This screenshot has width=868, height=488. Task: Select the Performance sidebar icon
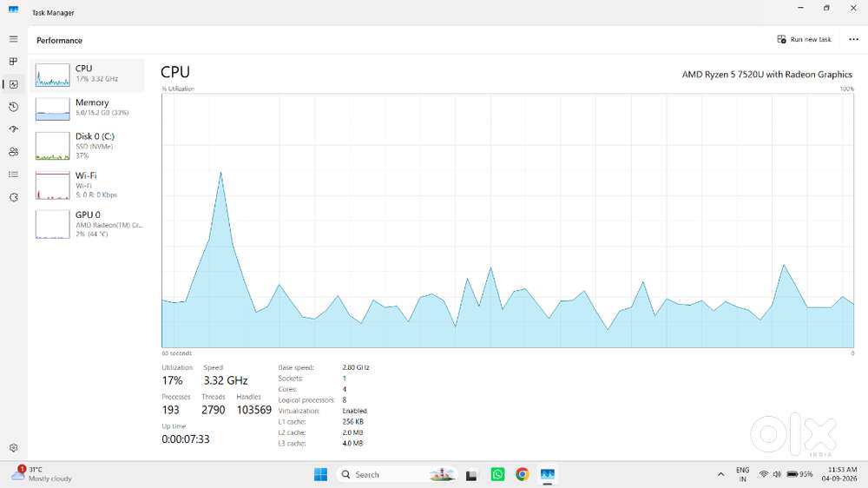coord(13,84)
